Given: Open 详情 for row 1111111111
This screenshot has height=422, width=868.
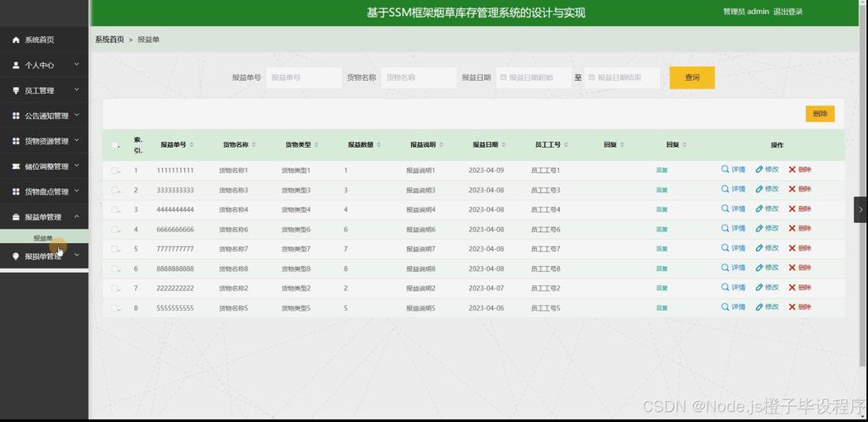Looking at the screenshot, I should tap(733, 170).
